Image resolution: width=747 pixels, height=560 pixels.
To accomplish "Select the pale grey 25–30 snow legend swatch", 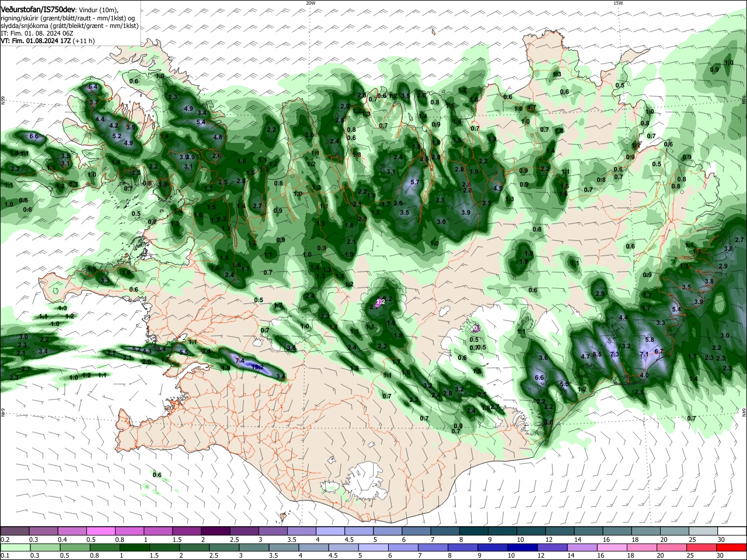I will [x=704, y=531].
